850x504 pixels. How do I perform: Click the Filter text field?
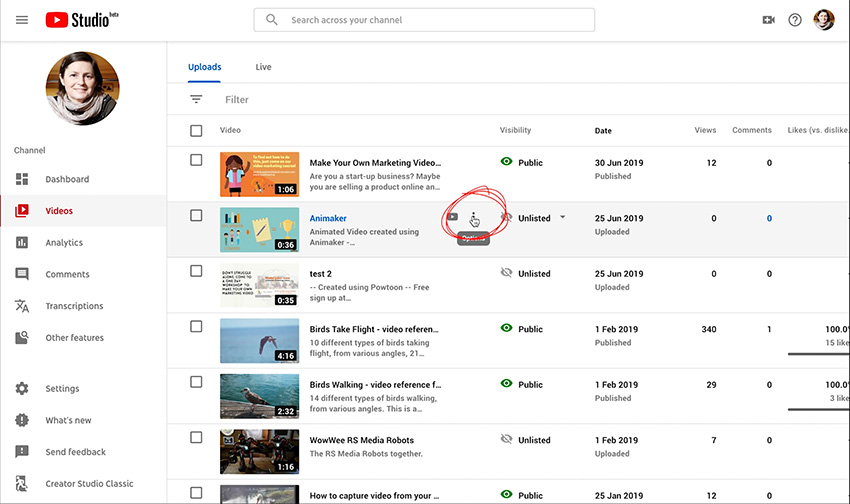237,100
